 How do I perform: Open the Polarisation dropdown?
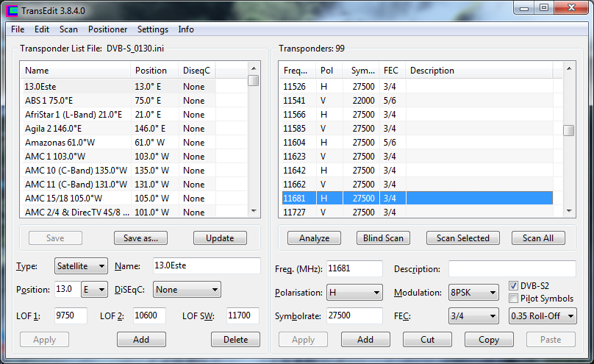coord(354,293)
